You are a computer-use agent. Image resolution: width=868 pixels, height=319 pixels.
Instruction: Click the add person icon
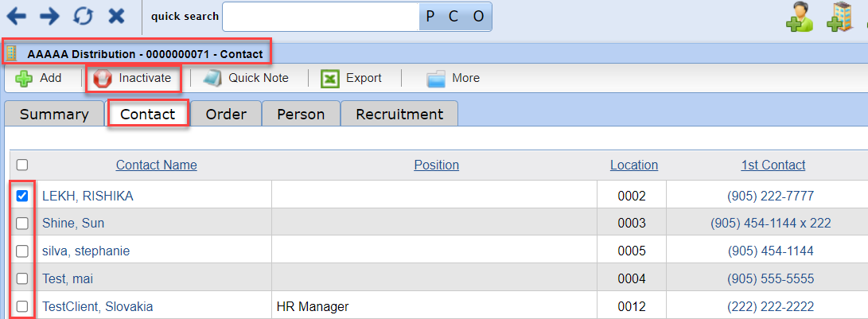(x=800, y=18)
